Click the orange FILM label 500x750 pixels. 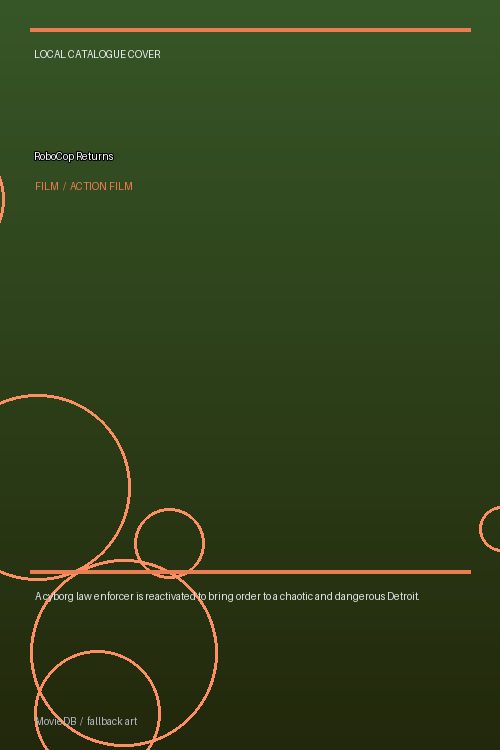47,187
